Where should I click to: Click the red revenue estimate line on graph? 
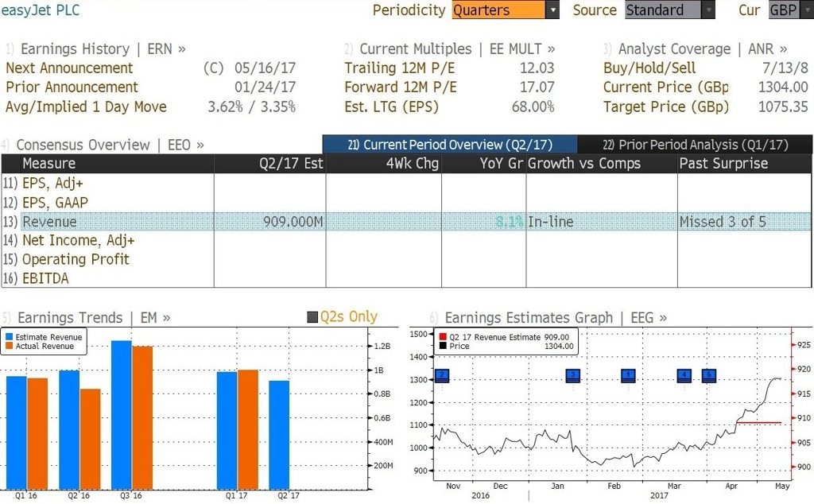[x=759, y=422]
